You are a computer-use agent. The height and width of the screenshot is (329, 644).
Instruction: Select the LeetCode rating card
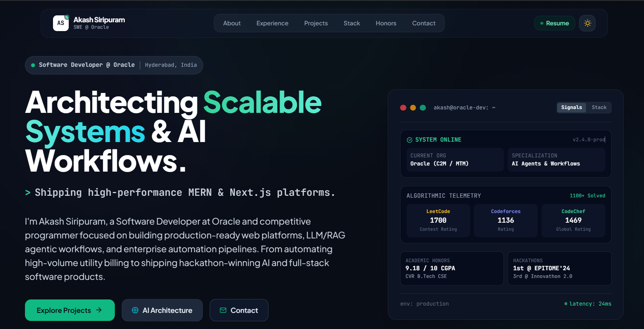click(x=438, y=220)
